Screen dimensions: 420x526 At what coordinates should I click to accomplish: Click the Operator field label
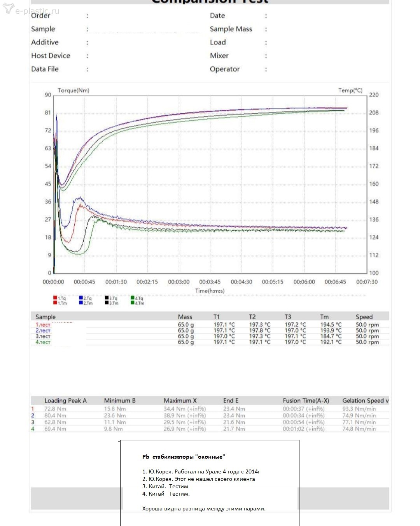click(x=225, y=69)
